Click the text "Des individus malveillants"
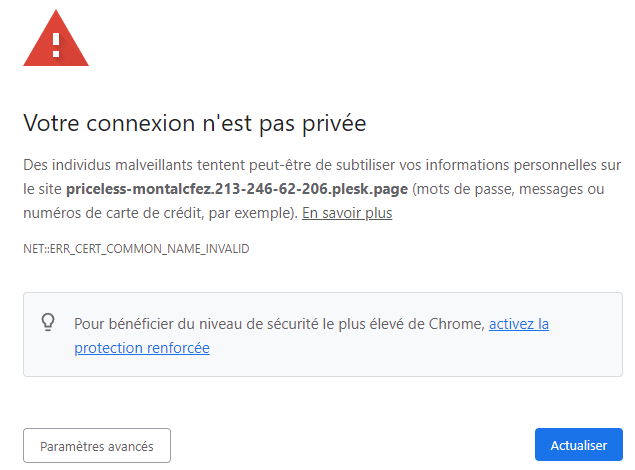 tap(108, 165)
